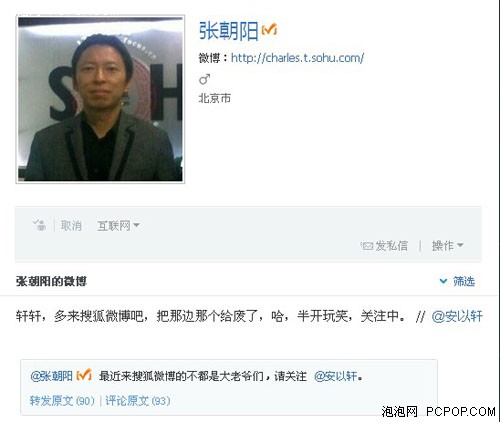The width and height of the screenshot is (500, 422).
Task: Click 评论原文 (93) comments link
Action: [x=138, y=400]
